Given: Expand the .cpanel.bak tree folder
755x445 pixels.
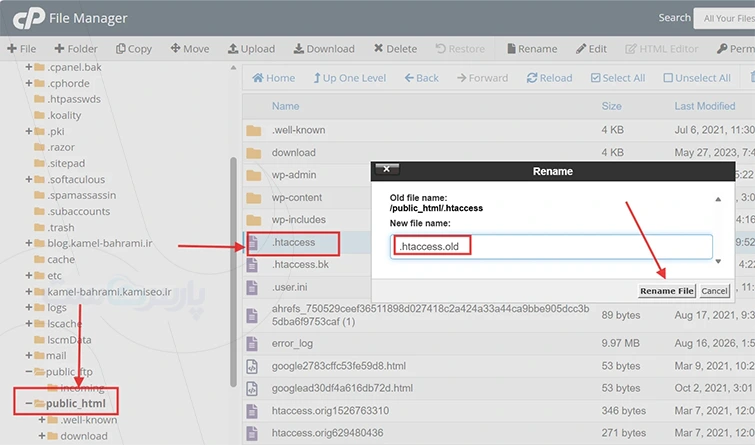Looking at the screenshot, I should (28, 67).
